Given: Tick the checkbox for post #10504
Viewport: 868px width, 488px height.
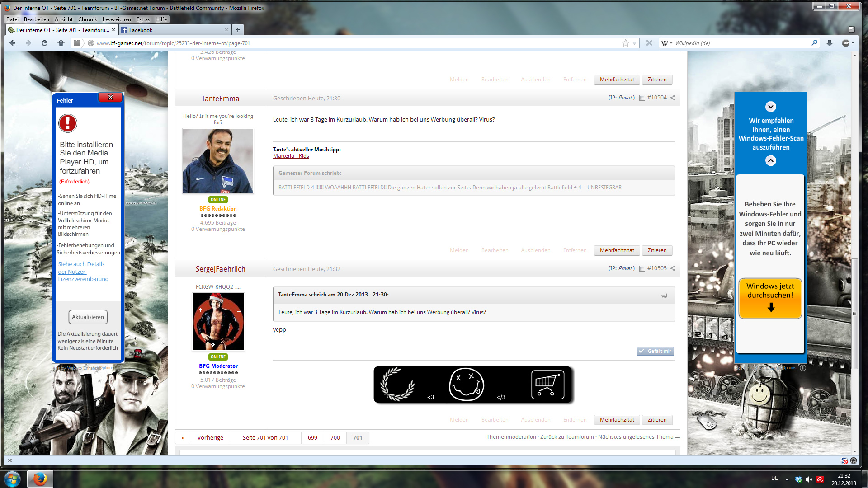Looking at the screenshot, I should click(642, 98).
